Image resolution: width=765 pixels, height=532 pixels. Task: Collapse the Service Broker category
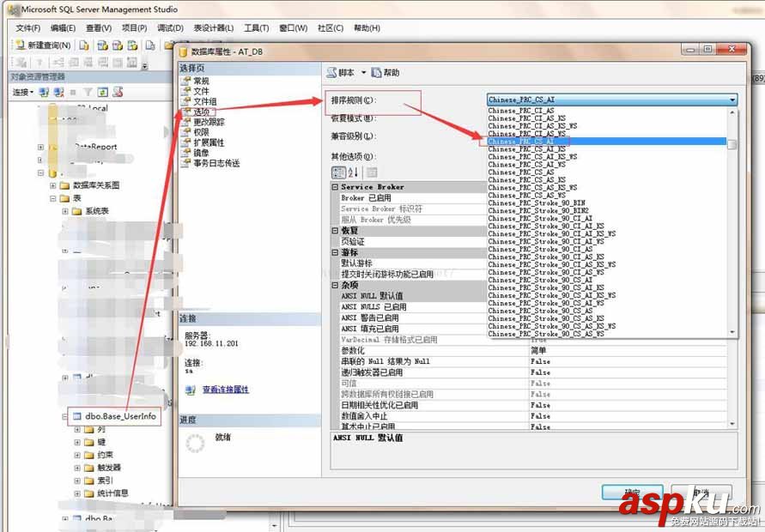tap(335, 187)
